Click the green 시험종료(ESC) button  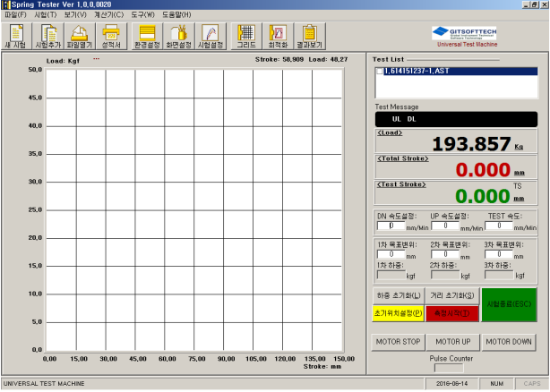click(509, 304)
